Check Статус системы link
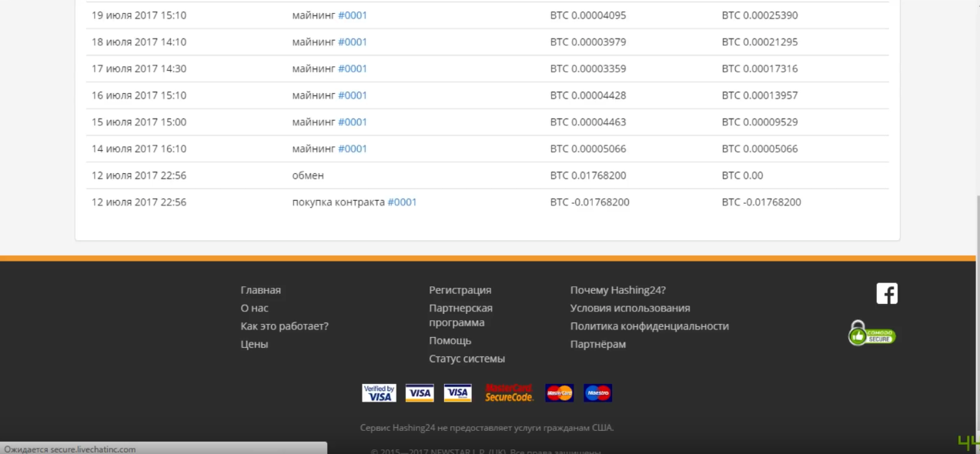This screenshot has height=454, width=980. point(467,359)
